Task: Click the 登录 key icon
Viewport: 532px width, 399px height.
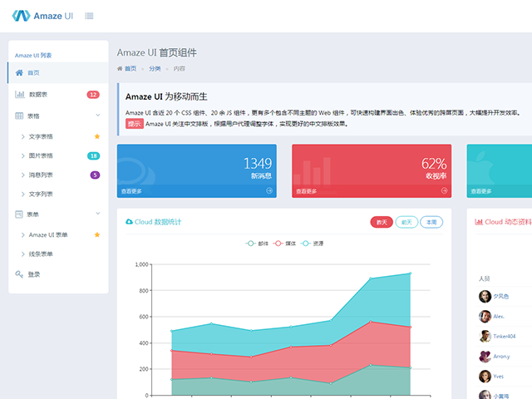Action: click(19, 274)
